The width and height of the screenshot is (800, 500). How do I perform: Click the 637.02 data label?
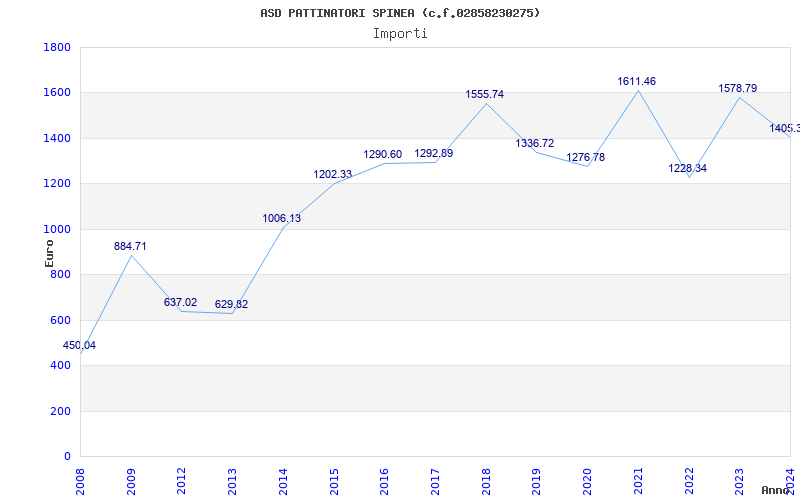(180, 303)
